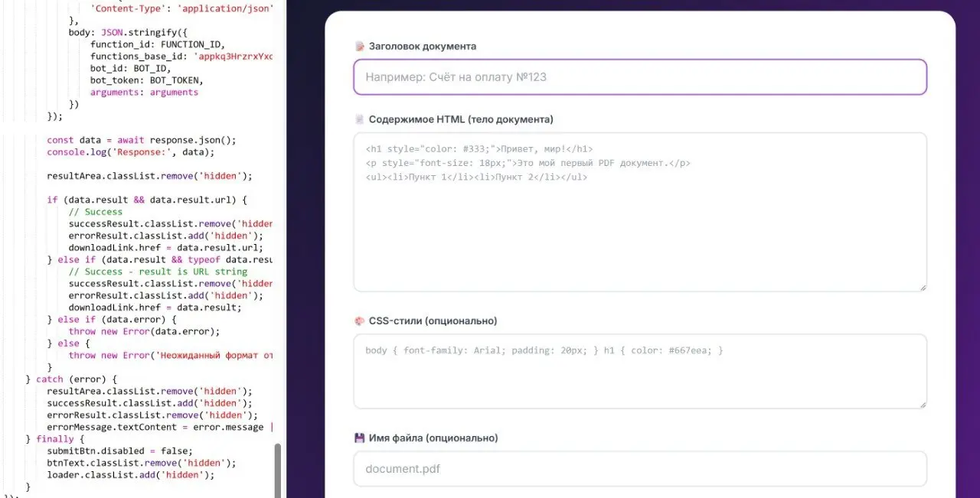Click the document title input field
Screen dimensions: 980x498
(640, 77)
